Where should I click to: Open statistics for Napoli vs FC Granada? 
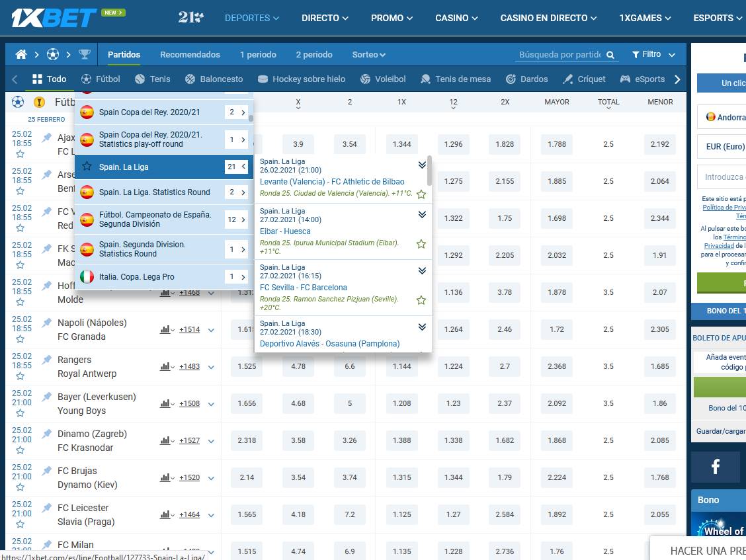point(167,329)
